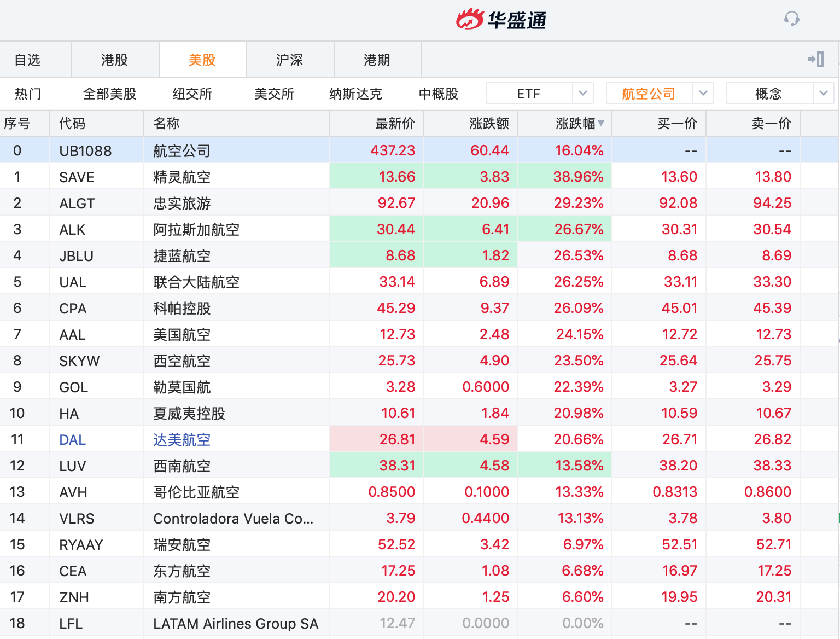This screenshot has height=639, width=840.
Task: Open 达美航空 stock details
Action: [x=182, y=440]
